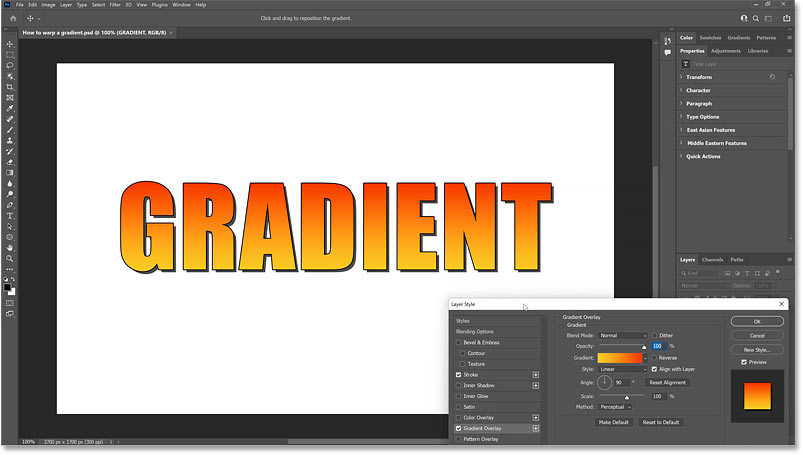Uncheck the Preview checkbox
This screenshot has height=455, width=803.
[744, 362]
